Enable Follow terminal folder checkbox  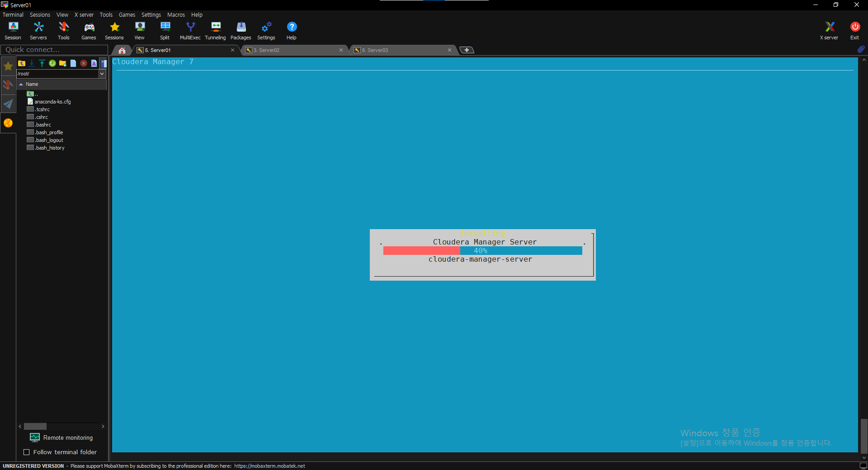[26, 452]
